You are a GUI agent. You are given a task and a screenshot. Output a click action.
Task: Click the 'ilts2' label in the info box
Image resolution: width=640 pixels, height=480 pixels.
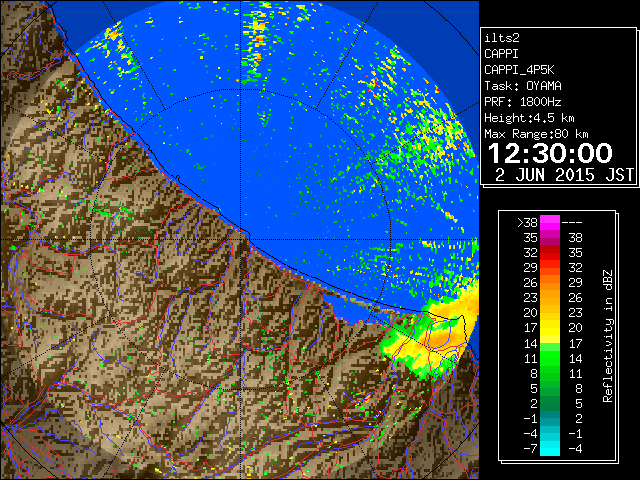[502, 38]
